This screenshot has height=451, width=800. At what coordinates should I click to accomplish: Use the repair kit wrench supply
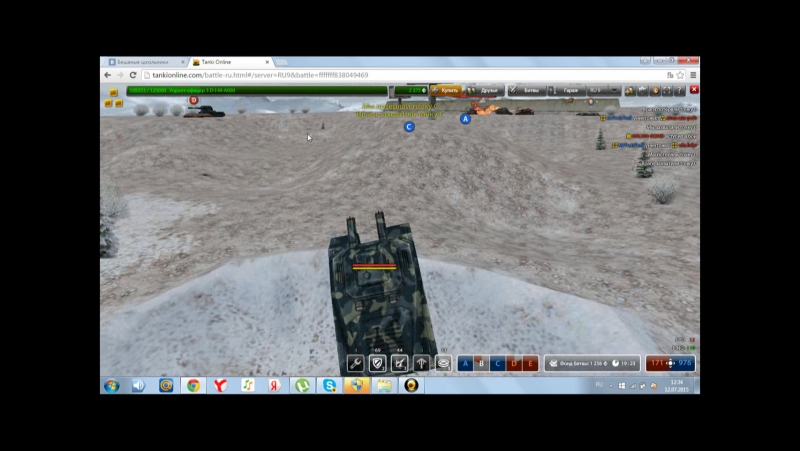coord(356,363)
